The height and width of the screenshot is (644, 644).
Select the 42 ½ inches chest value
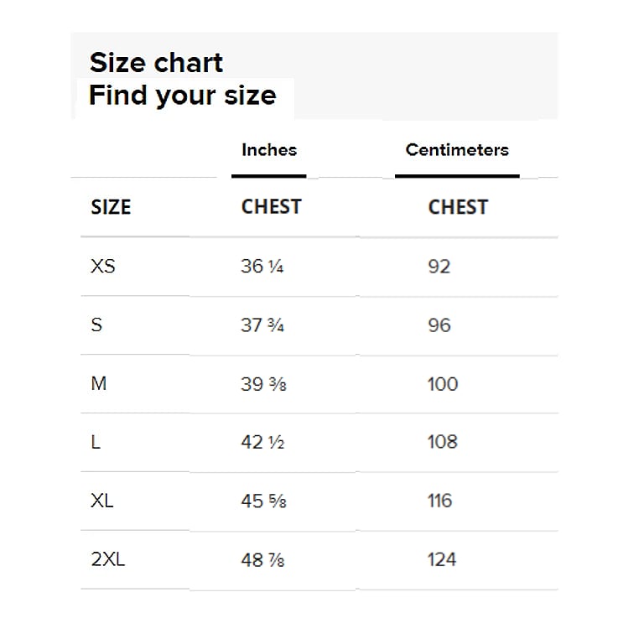pos(262,442)
